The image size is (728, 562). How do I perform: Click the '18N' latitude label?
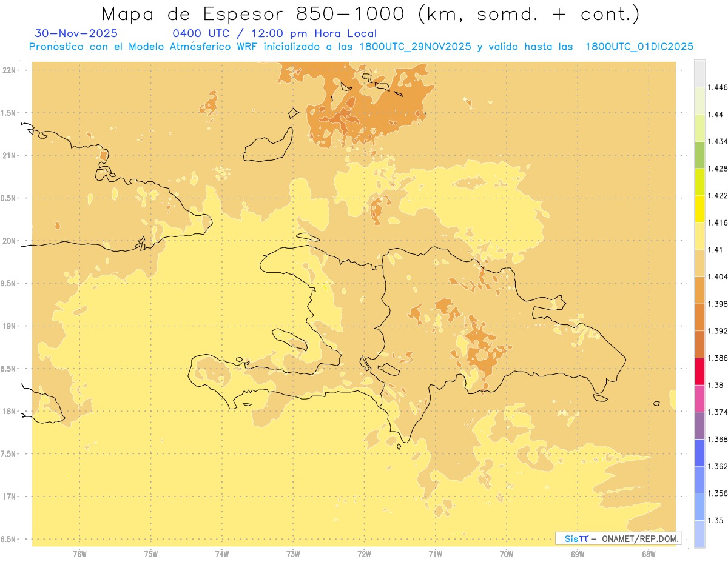tap(9, 411)
